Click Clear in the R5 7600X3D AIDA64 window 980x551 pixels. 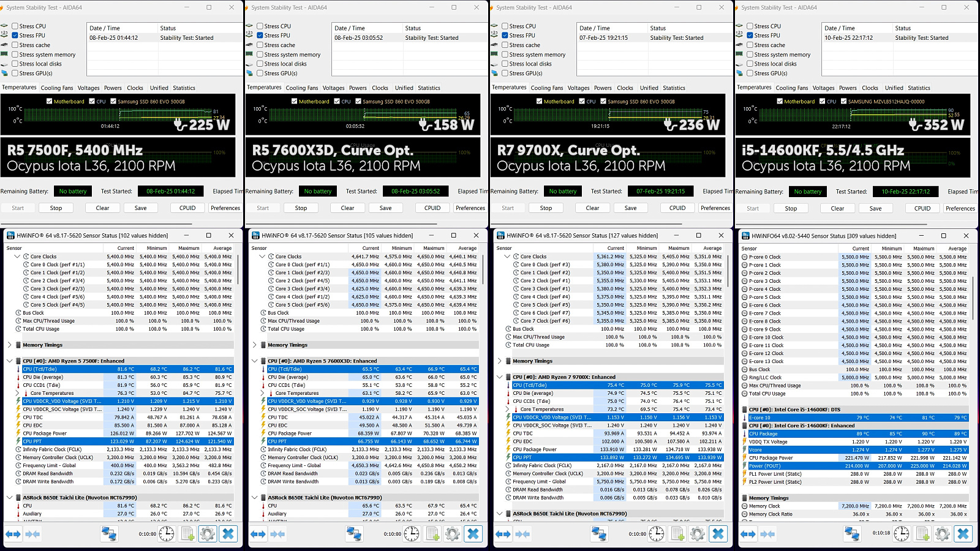[347, 208]
